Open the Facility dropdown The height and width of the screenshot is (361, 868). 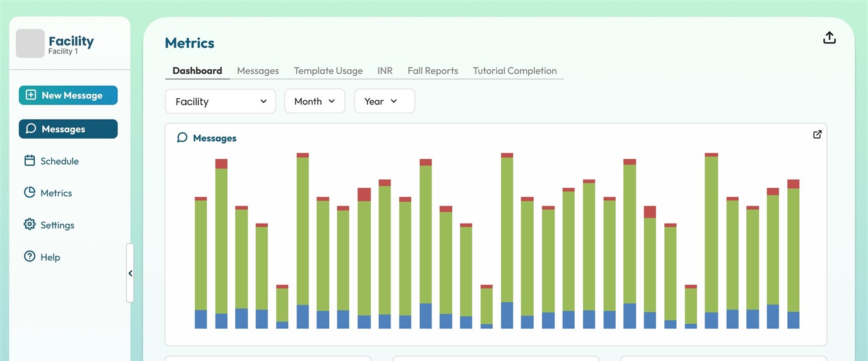tap(220, 101)
